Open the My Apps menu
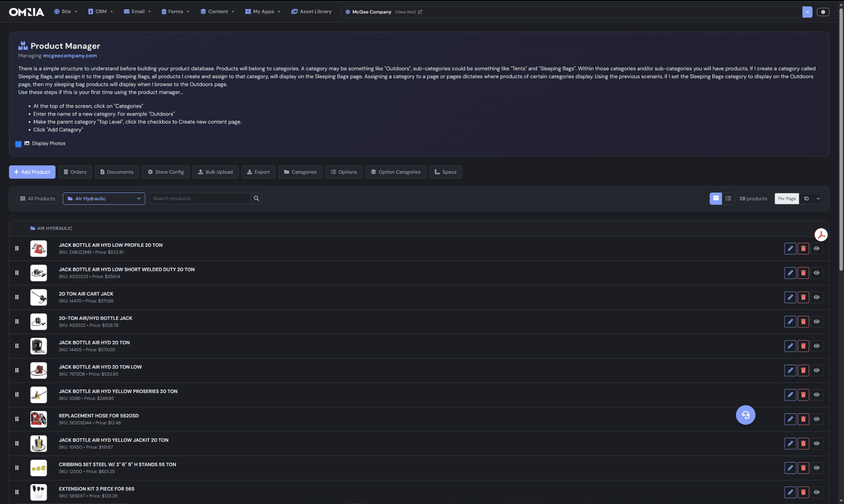 262,12
